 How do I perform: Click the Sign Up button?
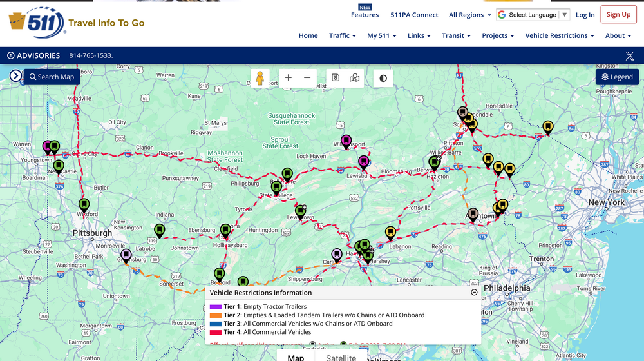pyautogui.click(x=618, y=14)
